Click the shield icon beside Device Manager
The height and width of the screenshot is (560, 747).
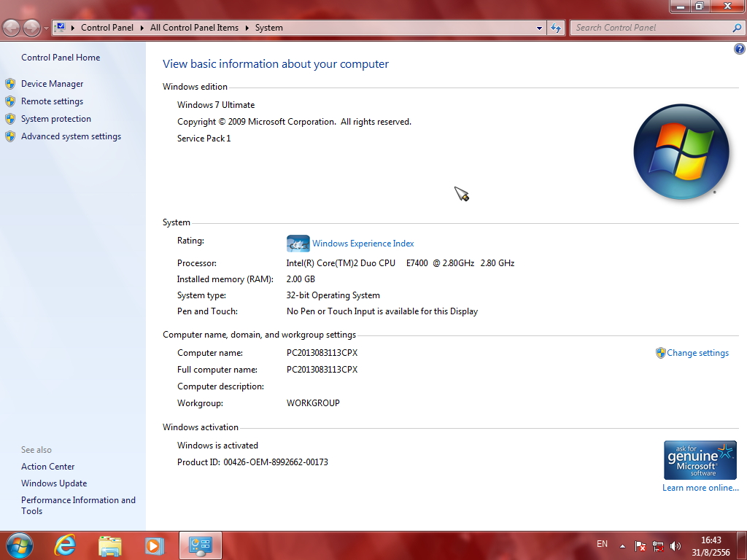click(x=10, y=84)
